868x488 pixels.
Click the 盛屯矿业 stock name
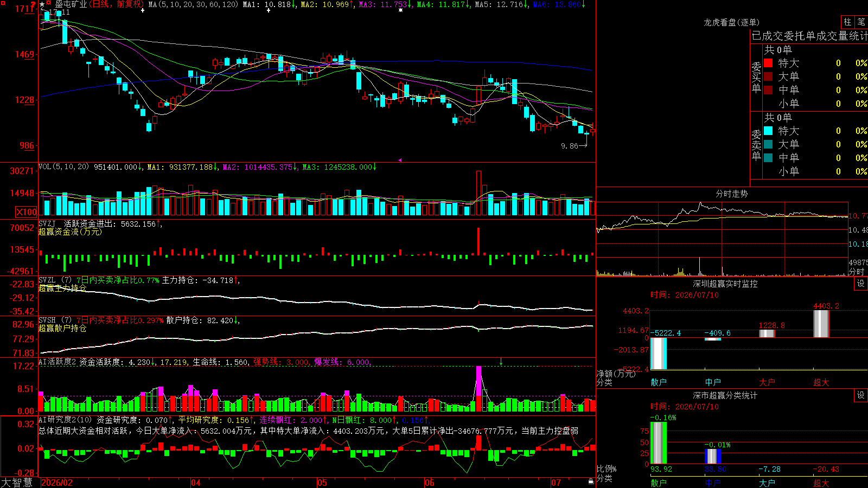point(71,4)
